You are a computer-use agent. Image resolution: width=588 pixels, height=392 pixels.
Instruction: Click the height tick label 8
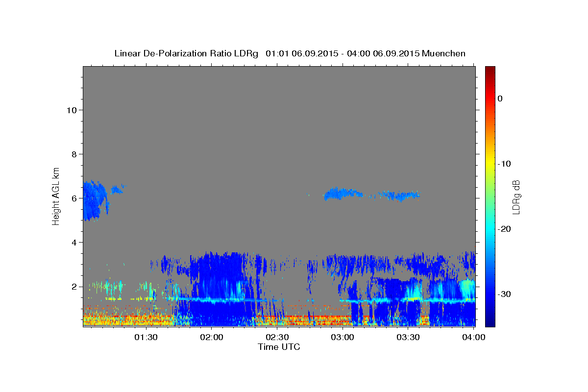[x=74, y=154]
